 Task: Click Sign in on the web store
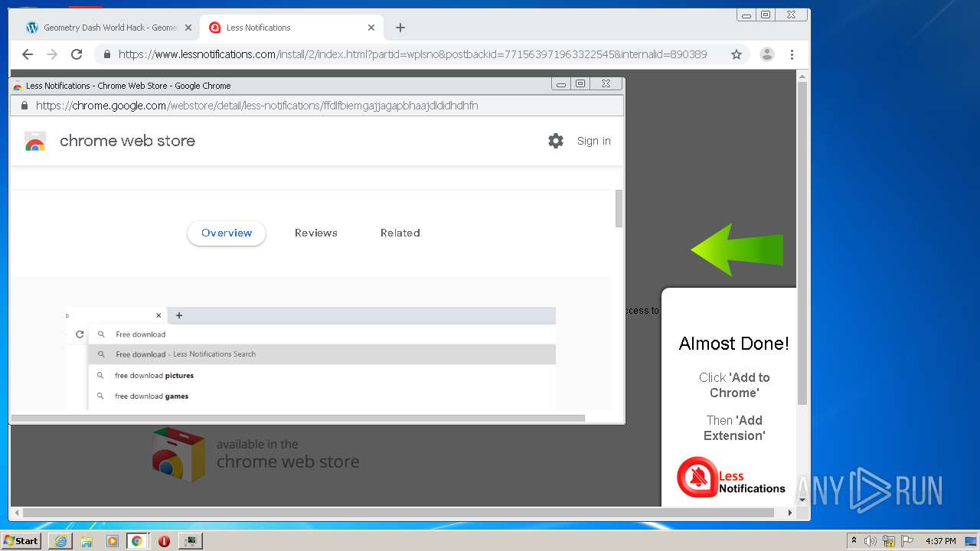click(594, 141)
